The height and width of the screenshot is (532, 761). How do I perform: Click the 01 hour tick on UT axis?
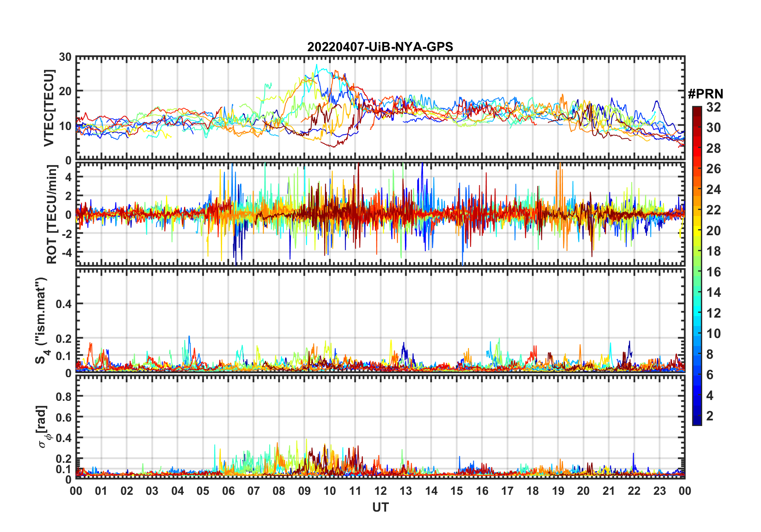(x=101, y=491)
